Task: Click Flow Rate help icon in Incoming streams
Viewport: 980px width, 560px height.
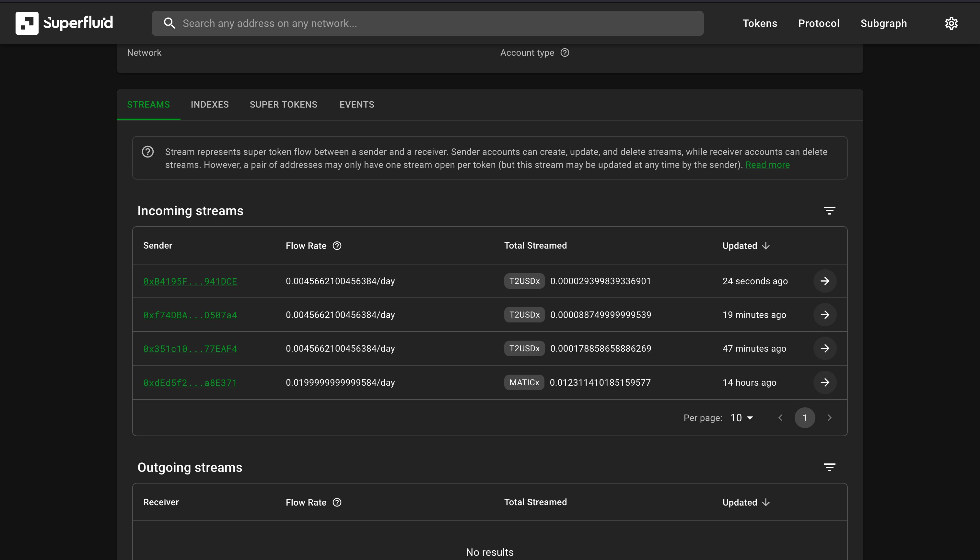Action: click(x=337, y=246)
